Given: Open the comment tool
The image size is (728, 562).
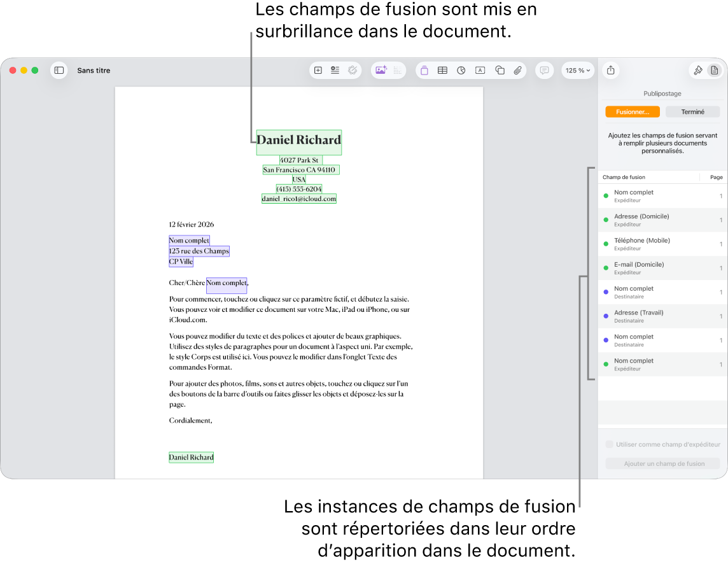Looking at the screenshot, I should click(x=544, y=70).
